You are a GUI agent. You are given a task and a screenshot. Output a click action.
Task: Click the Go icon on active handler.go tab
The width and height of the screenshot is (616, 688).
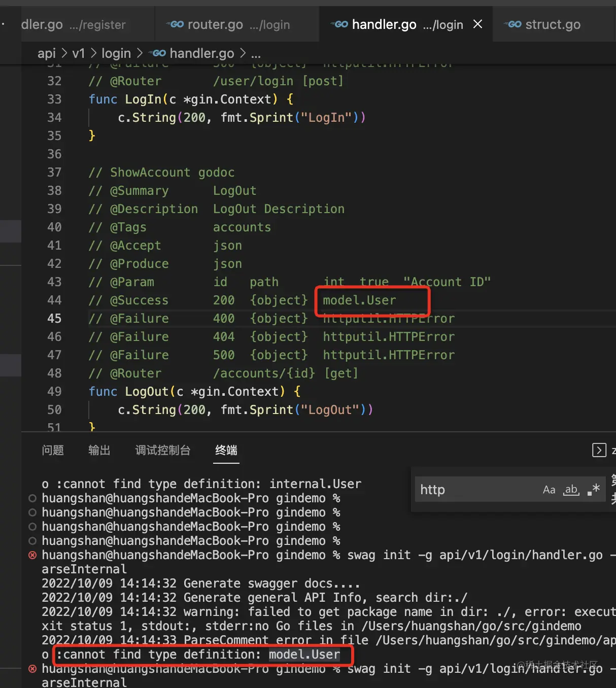339,24
